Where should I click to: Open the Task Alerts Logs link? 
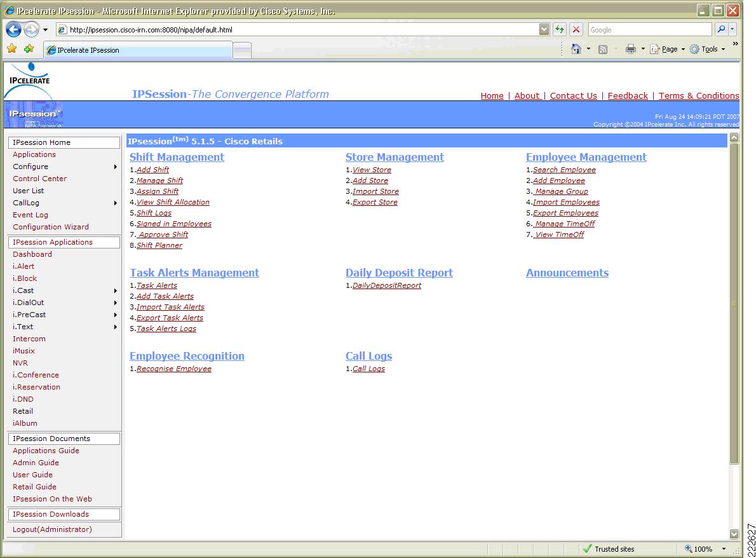pos(166,329)
